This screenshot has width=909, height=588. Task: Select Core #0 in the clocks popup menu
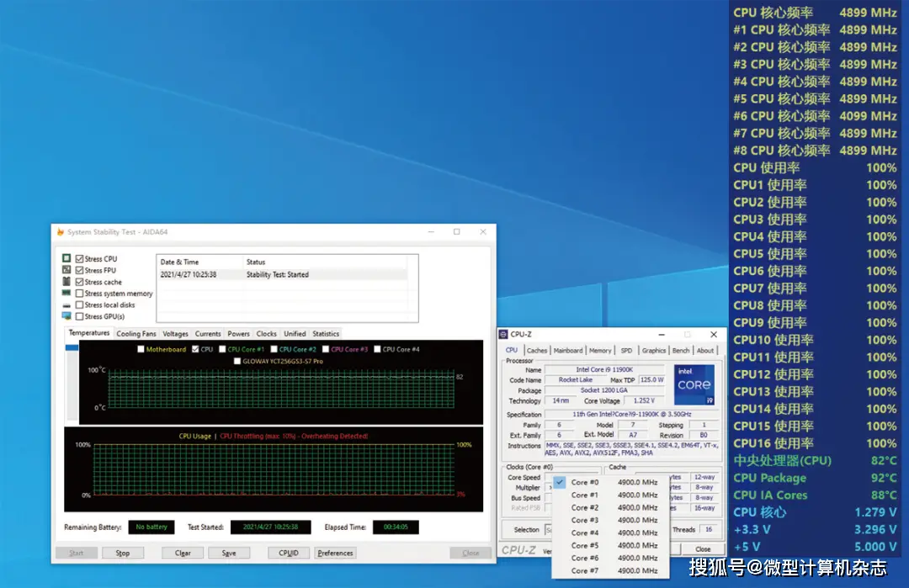coord(610,482)
